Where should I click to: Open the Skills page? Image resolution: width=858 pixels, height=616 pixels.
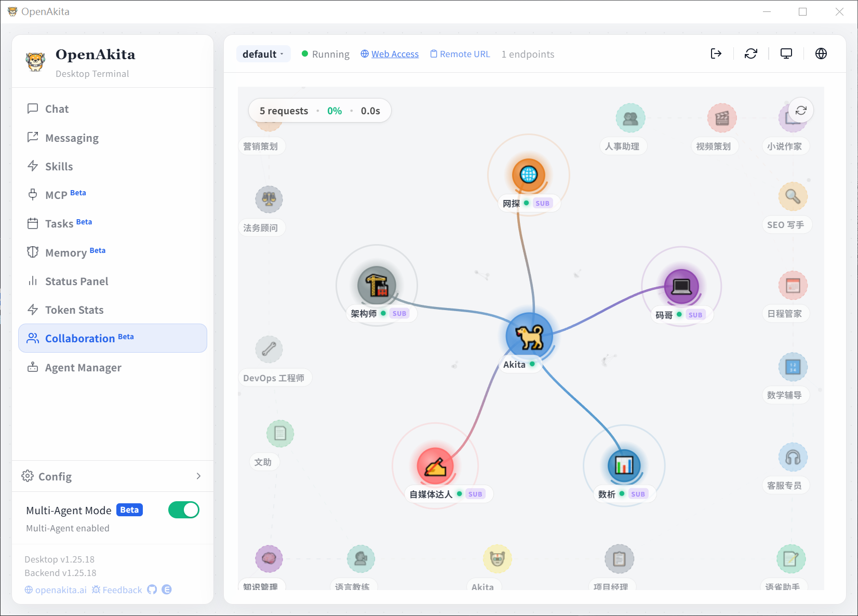point(113,166)
